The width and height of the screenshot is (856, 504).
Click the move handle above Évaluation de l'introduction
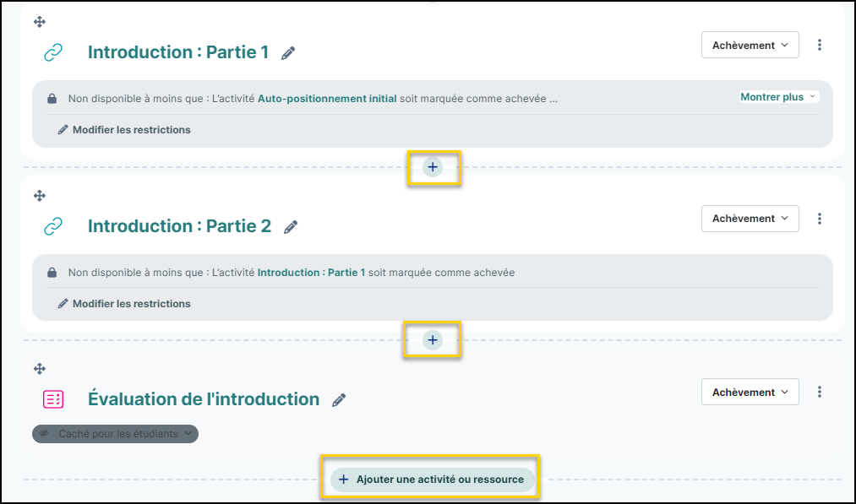[40, 369]
